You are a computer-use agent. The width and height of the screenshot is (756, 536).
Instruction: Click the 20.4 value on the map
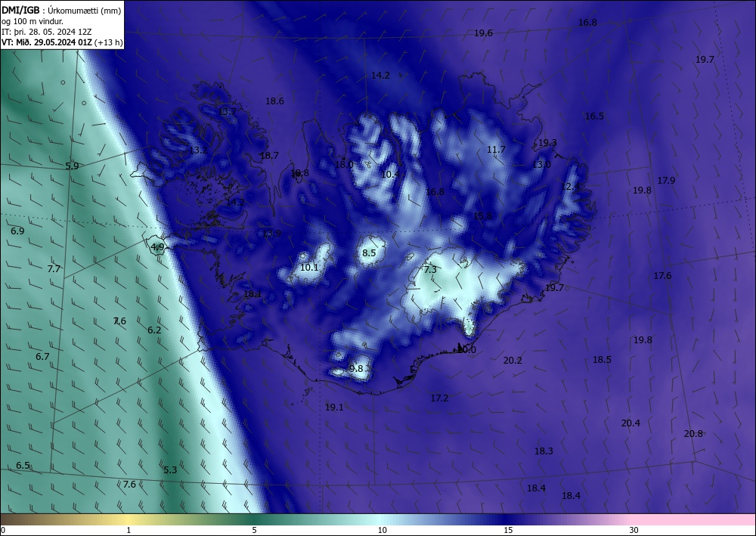pos(631,423)
